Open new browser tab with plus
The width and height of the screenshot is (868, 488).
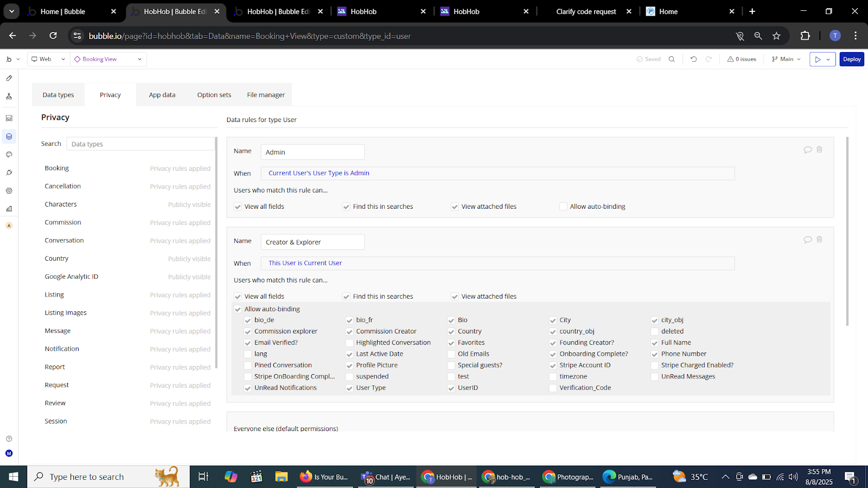752,11
